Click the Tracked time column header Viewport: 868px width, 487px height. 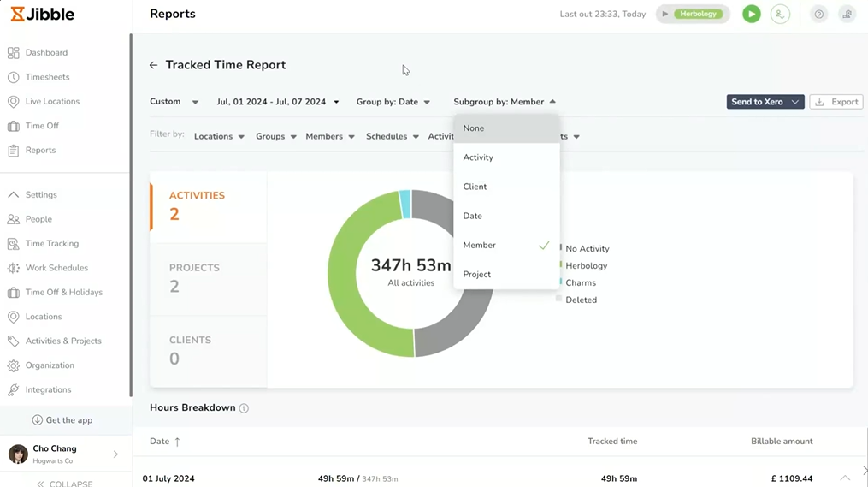click(x=612, y=442)
